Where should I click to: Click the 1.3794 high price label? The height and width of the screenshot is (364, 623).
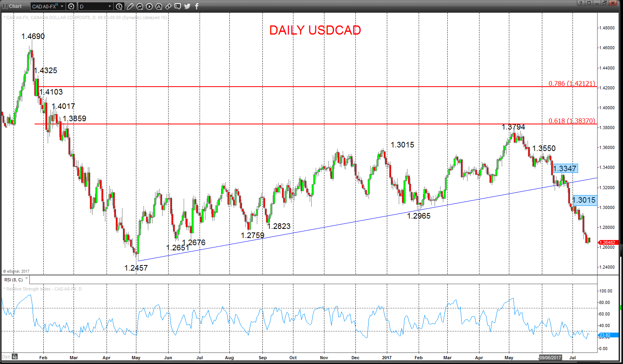(x=513, y=127)
